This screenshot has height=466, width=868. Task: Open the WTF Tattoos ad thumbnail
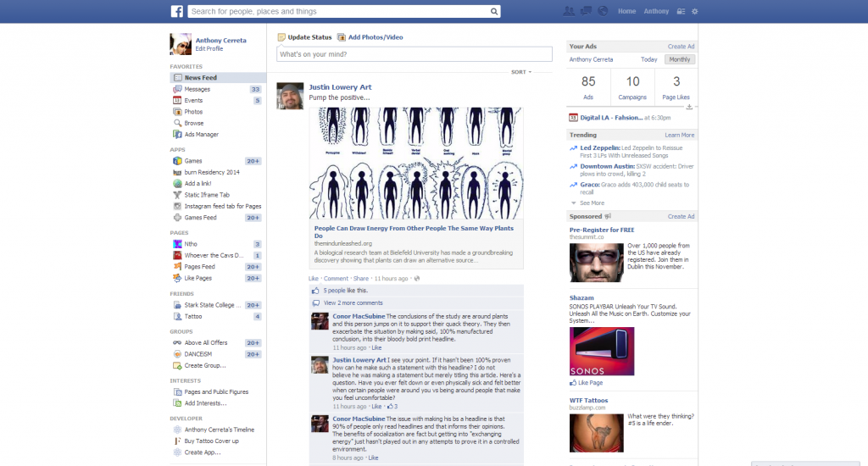[596, 433]
